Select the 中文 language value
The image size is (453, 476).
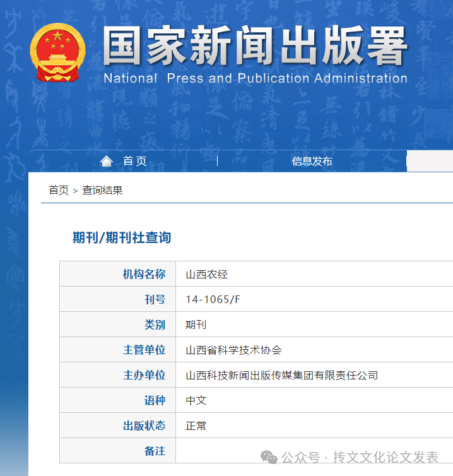click(x=196, y=400)
